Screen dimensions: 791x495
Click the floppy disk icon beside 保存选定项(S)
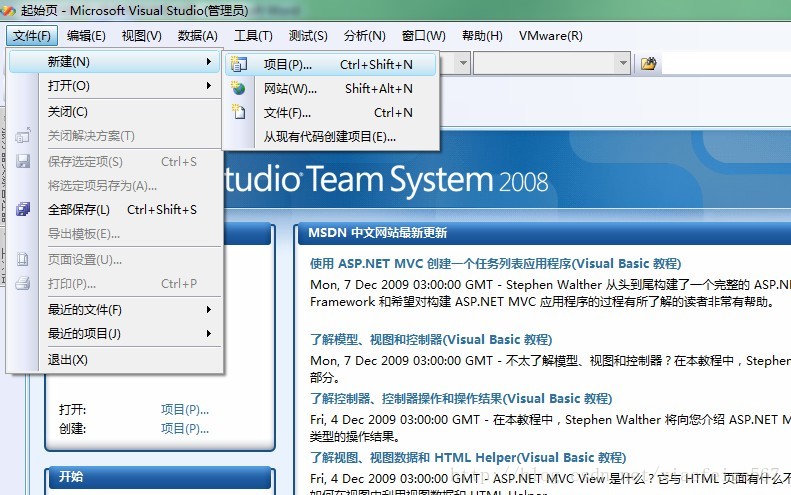tap(23, 161)
